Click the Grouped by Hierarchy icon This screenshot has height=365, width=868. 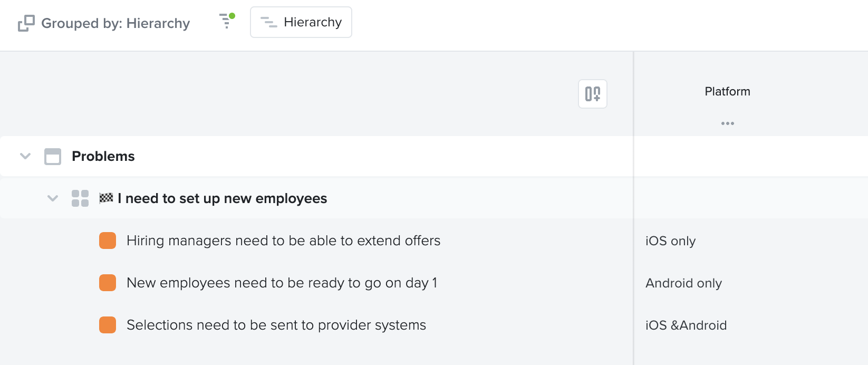pos(26,23)
